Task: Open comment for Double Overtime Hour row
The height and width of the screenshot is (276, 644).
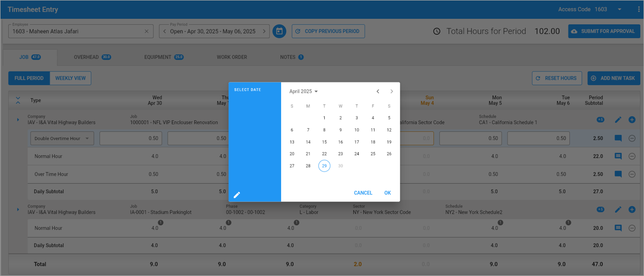Action: point(618,138)
